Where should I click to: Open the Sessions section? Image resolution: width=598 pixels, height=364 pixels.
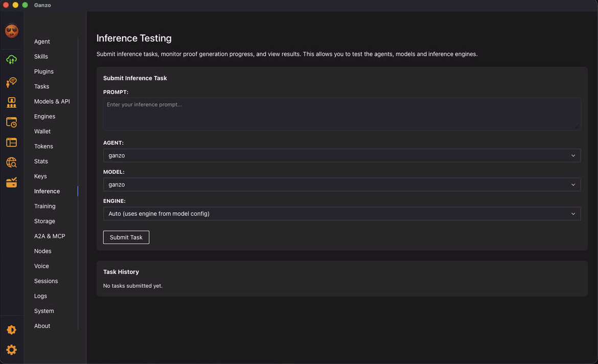coord(46,281)
